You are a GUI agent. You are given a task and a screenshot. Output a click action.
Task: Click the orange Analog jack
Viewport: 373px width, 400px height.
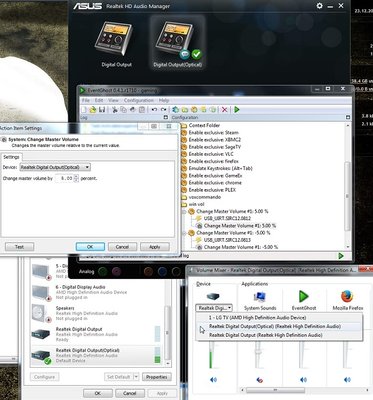(x=148, y=271)
